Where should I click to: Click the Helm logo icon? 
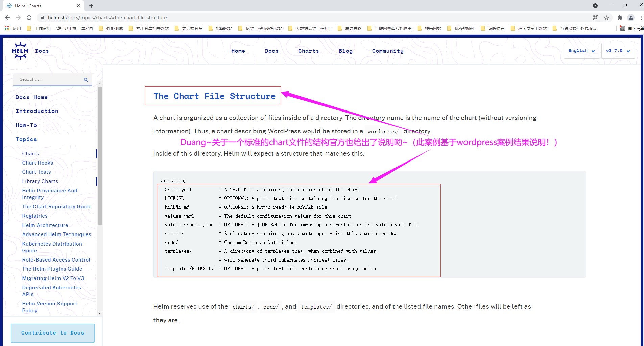tap(20, 51)
